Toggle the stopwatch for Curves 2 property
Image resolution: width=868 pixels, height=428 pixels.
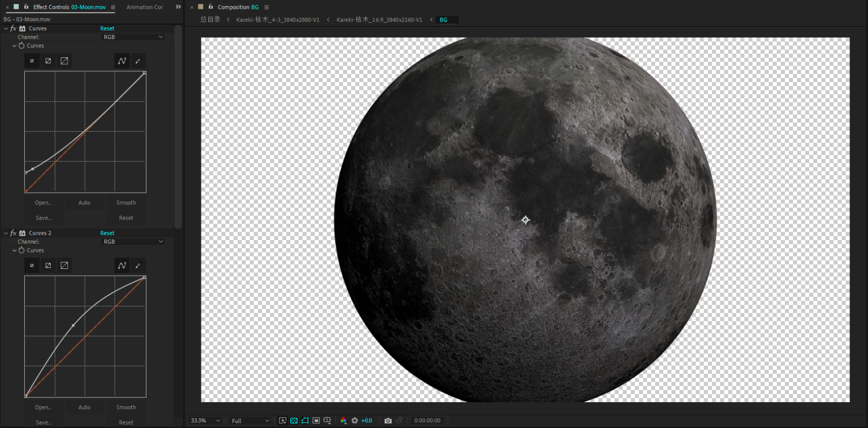coord(22,250)
